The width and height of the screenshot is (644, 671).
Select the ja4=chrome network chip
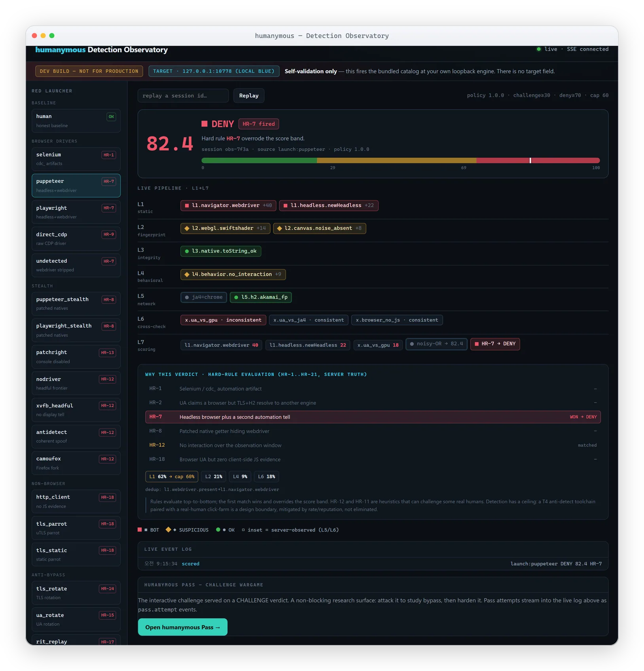tap(204, 297)
